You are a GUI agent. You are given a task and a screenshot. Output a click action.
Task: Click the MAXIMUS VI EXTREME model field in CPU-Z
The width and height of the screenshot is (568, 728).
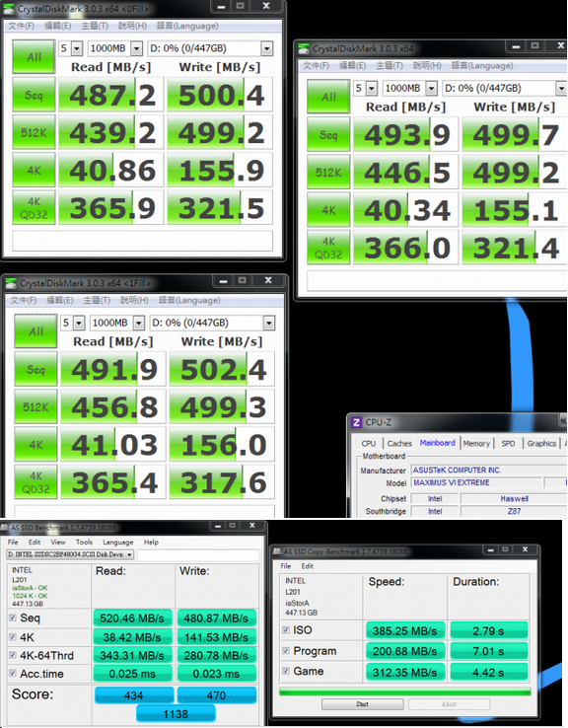point(476,482)
